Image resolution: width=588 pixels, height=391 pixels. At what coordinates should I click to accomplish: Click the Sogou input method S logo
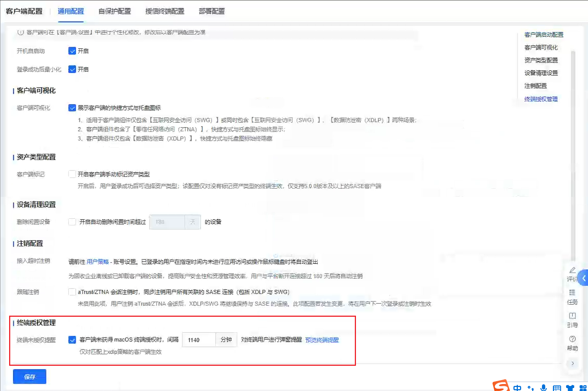[x=501, y=386]
